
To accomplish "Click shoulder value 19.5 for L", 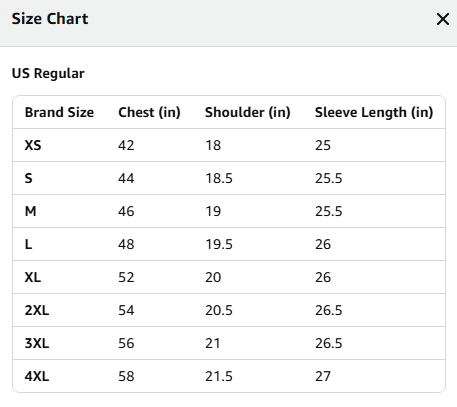I will (x=219, y=244).
